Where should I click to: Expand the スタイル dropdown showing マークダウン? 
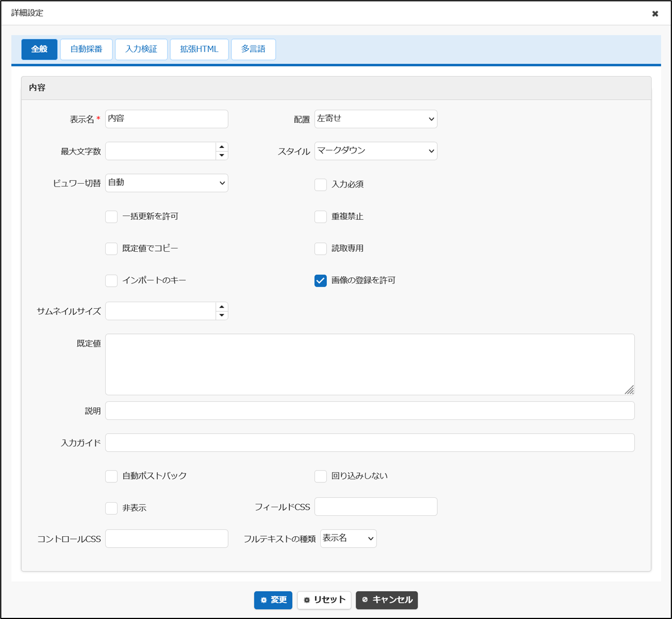[375, 151]
